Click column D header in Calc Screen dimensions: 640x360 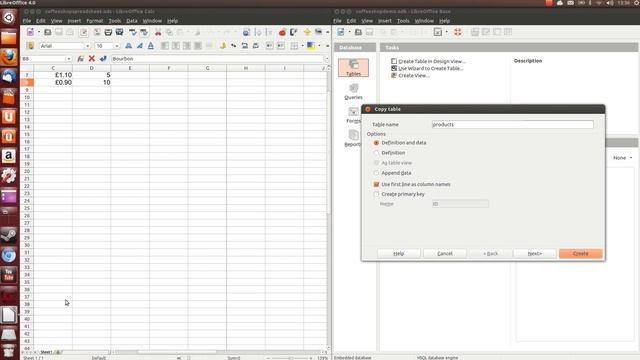click(91, 68)
